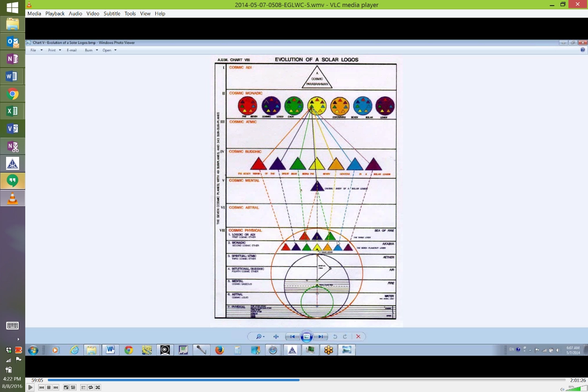Rotate image counterclockwise in Photo Viewer
This screenshot has height=392, width=588.
(335, 336)
